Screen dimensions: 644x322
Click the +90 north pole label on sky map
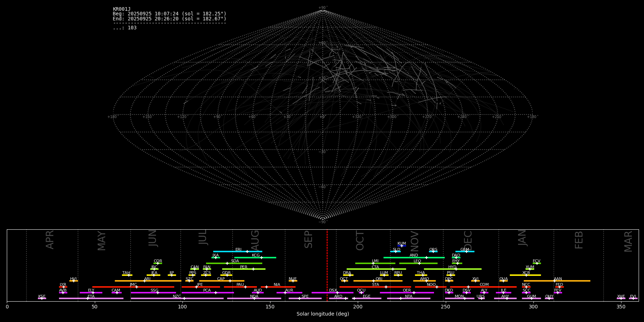tap(323, 8)
